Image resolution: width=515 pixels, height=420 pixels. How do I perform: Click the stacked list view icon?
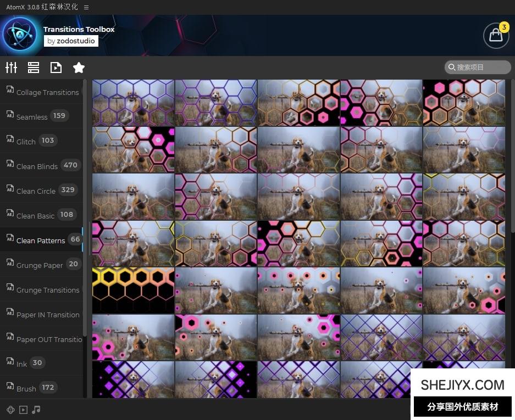34,68
